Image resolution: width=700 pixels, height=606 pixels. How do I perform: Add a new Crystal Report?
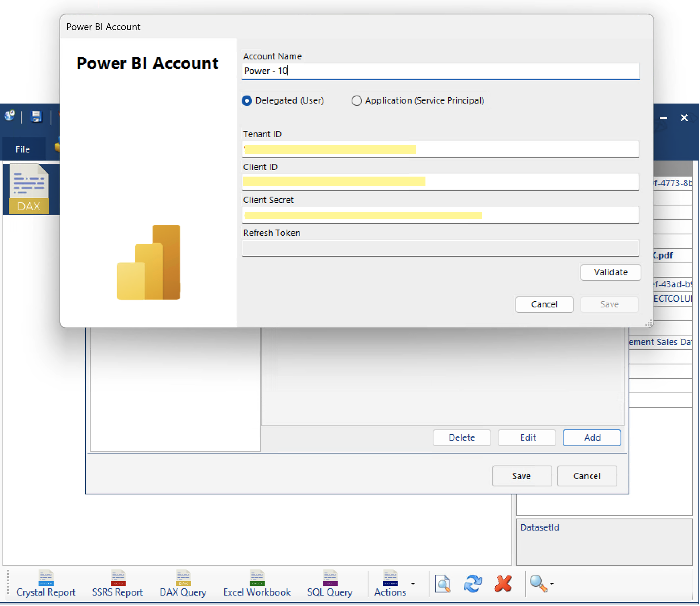pos(46,584)
